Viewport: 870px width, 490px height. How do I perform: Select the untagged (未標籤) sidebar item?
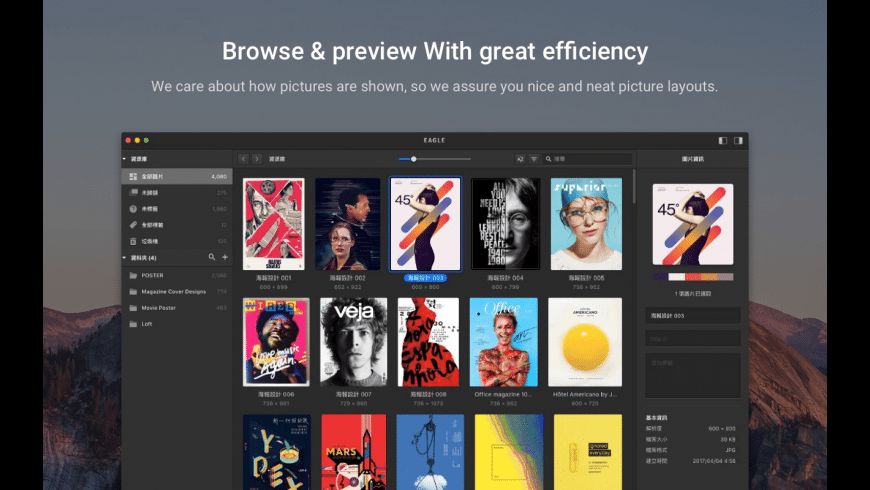(148, 209)
